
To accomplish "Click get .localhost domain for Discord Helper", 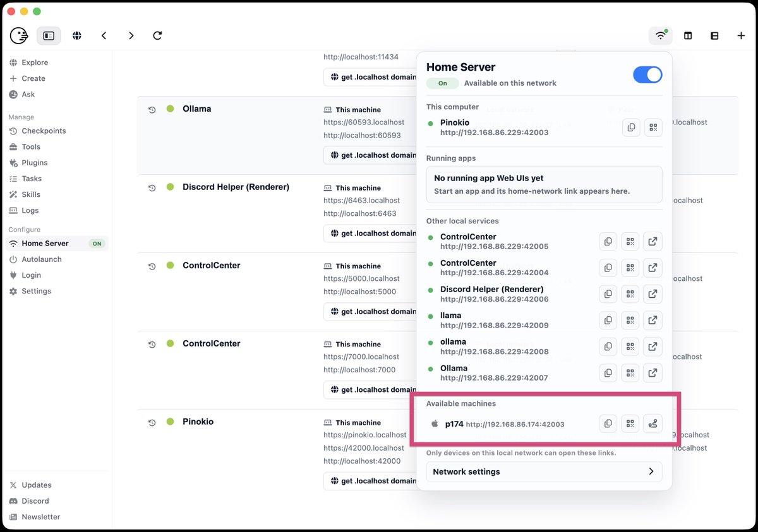I will [370, 233].
